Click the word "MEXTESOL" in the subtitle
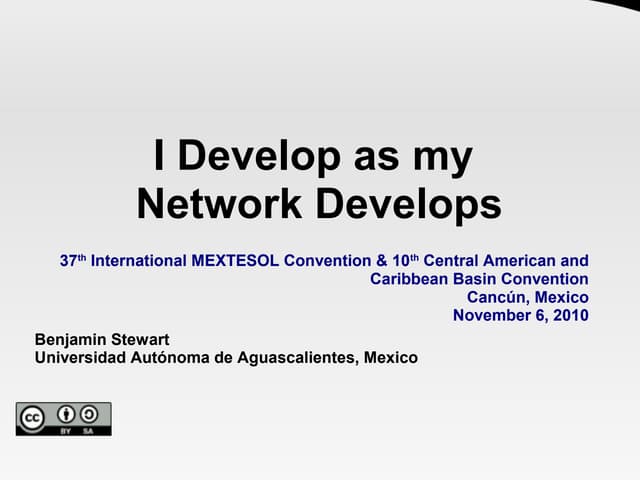 pyautogui.click(x=235, y=261)
